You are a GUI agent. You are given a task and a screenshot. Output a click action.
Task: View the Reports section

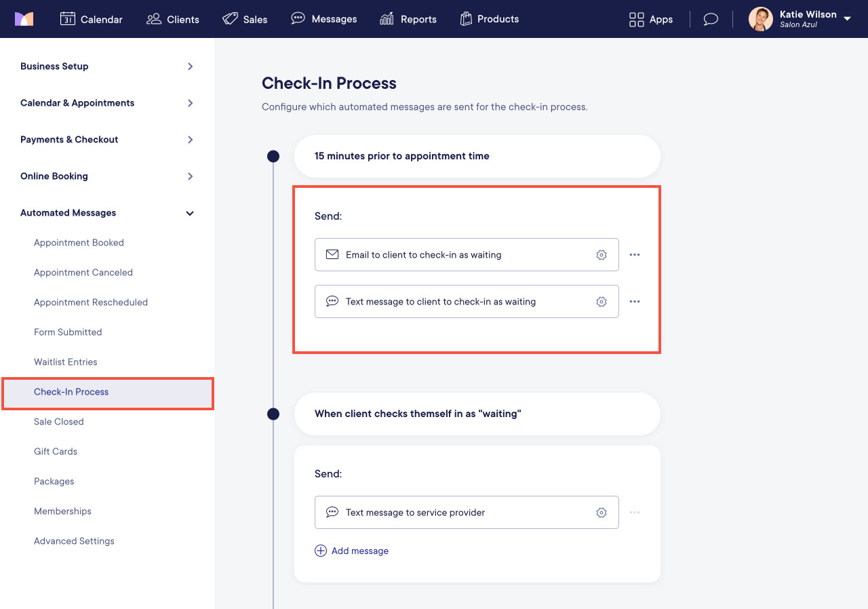(408, 19)
